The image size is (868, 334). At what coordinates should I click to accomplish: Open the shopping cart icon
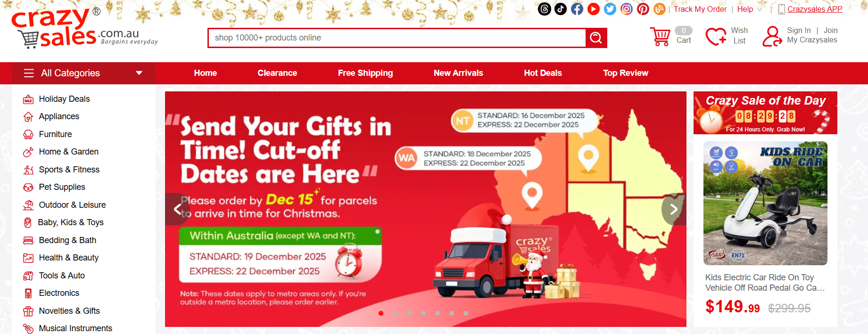(660, 36)
